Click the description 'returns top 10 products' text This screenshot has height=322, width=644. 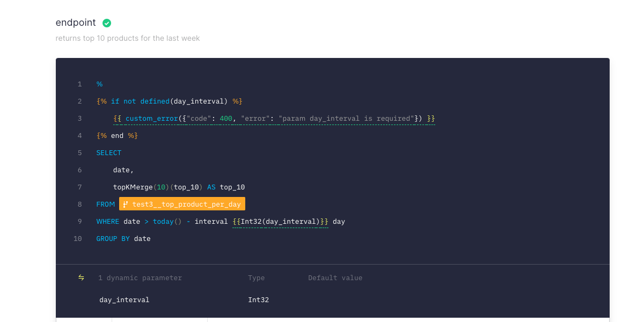pos(128,39)
